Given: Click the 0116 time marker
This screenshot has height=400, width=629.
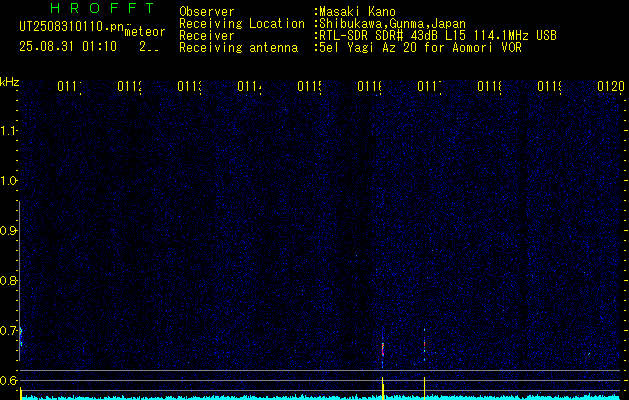Looking at the screenshot, I should [369, 86].
